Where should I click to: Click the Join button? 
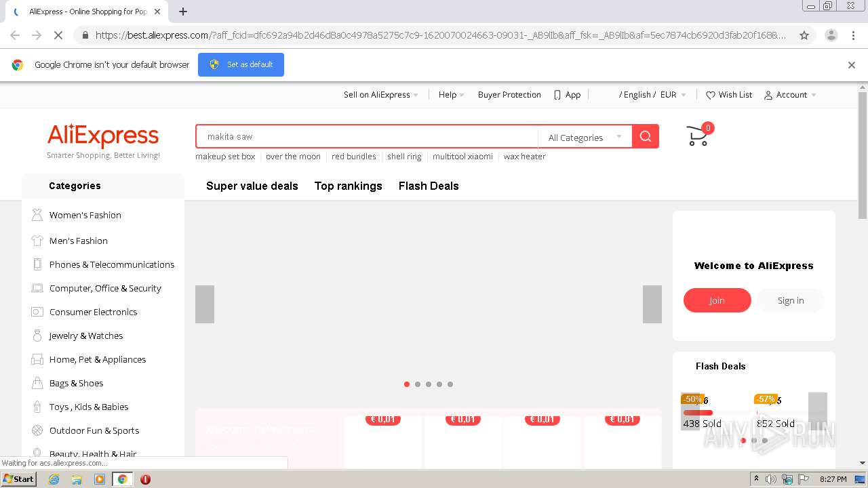tap(717, 300)
